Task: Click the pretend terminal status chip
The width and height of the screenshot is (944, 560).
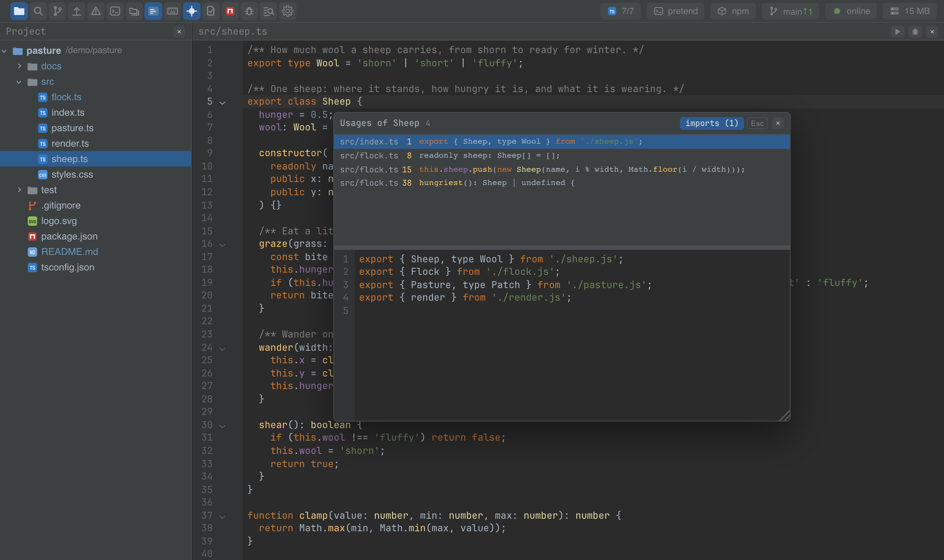Action: (x=676, y=11)
